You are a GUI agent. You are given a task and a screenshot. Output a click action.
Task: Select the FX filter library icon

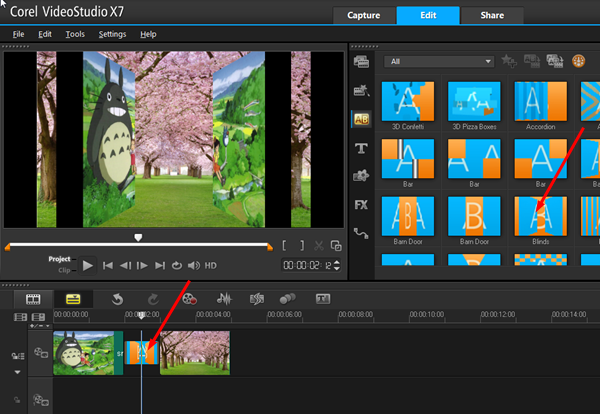point(361,205)
